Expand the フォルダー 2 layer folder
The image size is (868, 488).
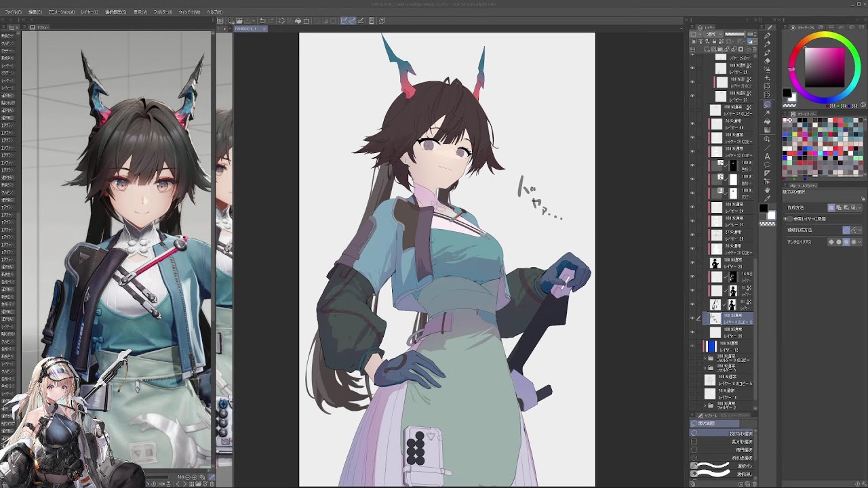pyautogui.click(x=705, y=405)
